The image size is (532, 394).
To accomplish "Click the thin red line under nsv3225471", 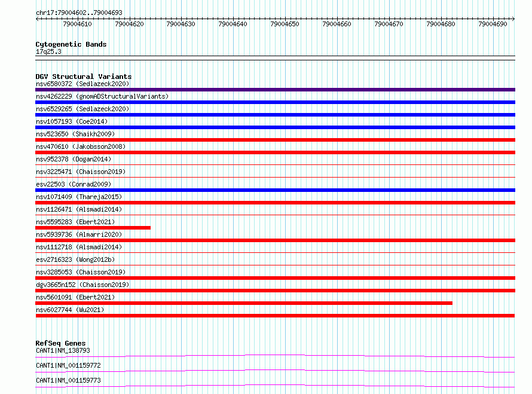I will point(275,177).
